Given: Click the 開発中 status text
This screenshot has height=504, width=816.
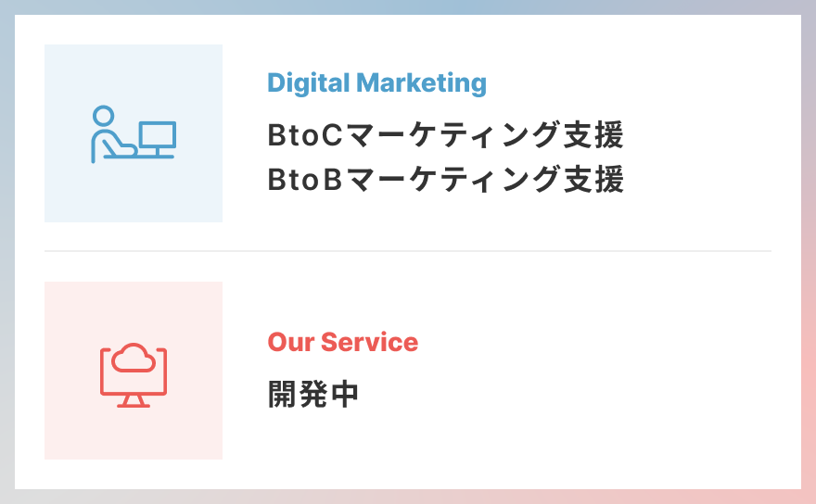Looking at the screenshot, I should (x=313, y=394).
